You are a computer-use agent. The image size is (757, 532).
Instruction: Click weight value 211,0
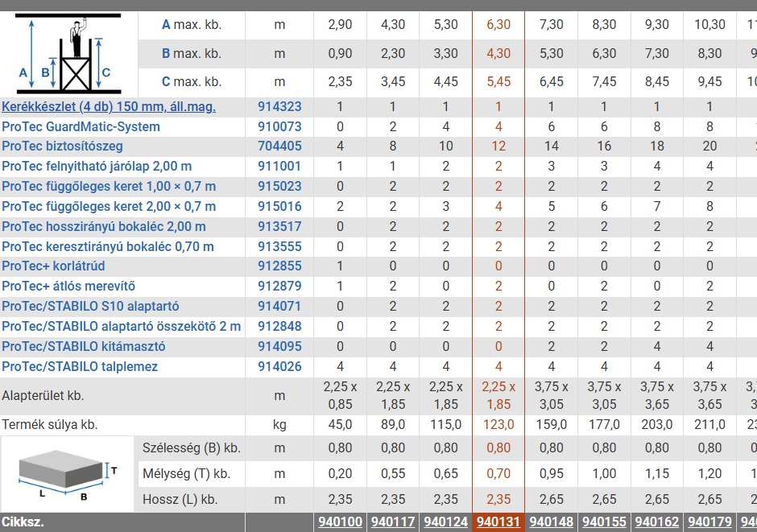pyautogui.click(x=709, y=425)
